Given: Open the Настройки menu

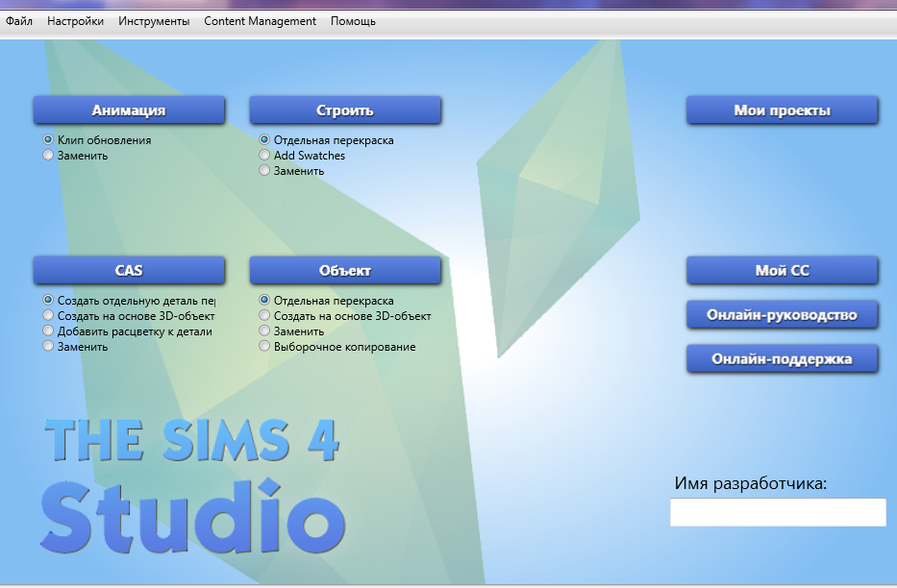Looking at the screenshot, I should tap(75, 21).
